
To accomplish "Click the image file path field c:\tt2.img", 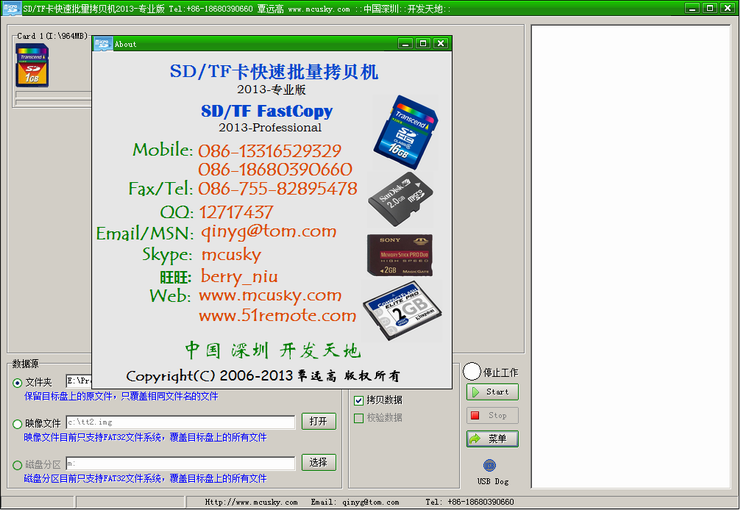I will coord(180,422).
